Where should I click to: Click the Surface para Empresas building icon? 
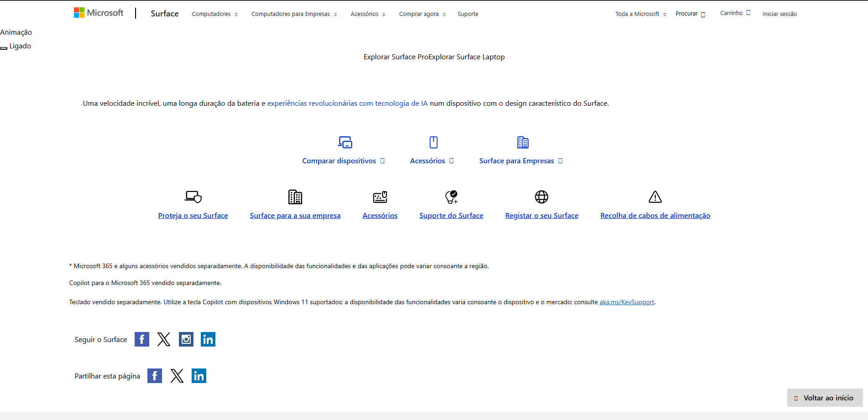coord(523,142)
